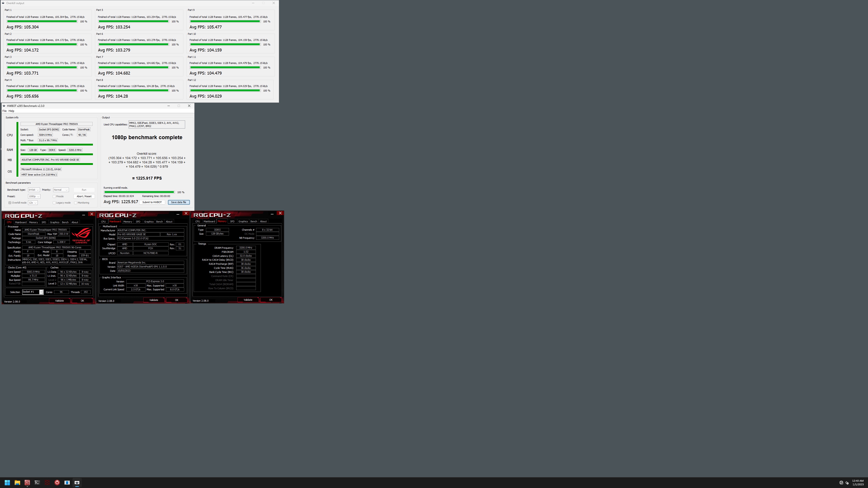Click the HWBOT x265 Benchmark title icon
Screen dimensions: 868x488
tap(4, 106)
